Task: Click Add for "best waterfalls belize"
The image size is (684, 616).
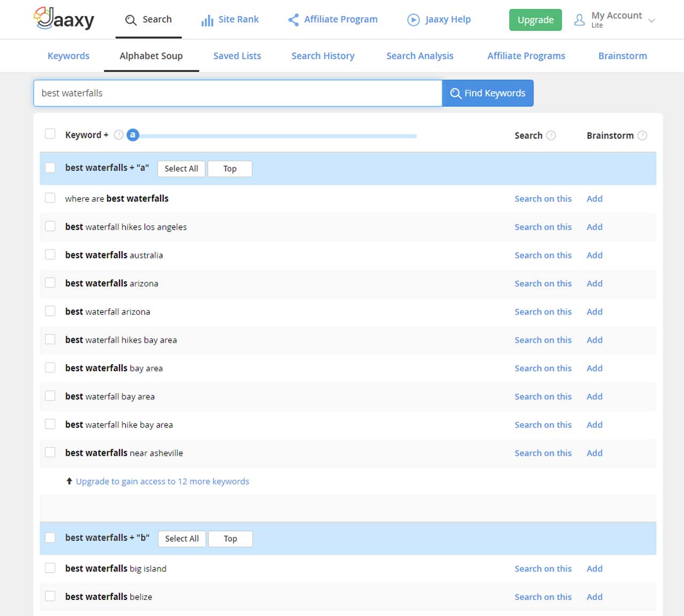Action: point(594,597)
